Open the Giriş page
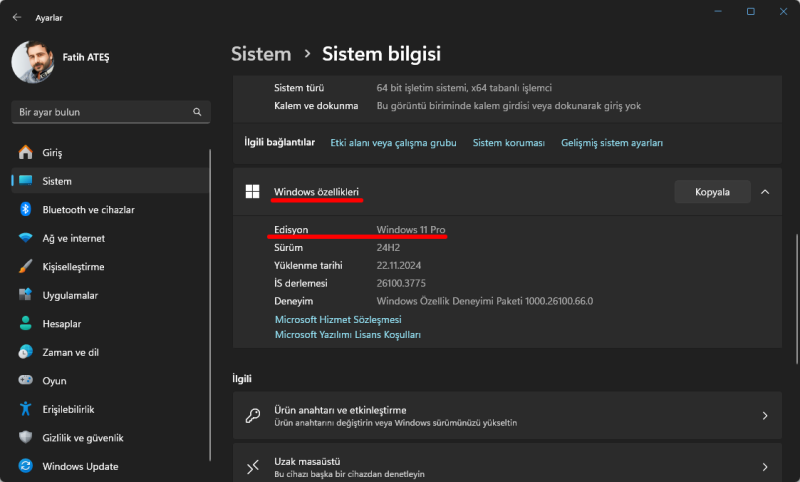 (110, 152)
